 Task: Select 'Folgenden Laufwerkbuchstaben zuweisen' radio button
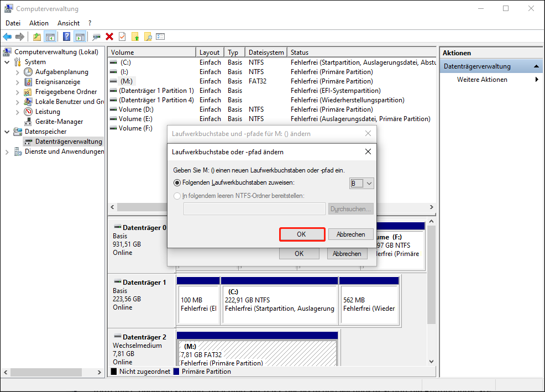pos(177,182)
